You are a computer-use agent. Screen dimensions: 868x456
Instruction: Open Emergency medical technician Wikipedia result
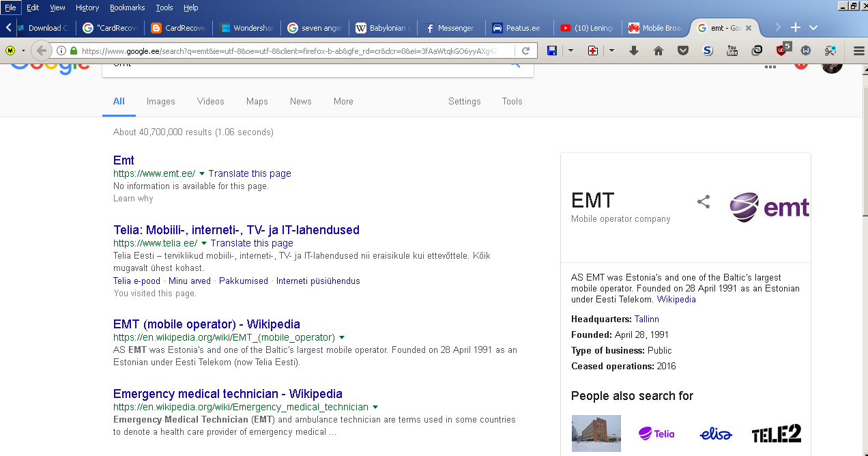[x=228, y=394]
